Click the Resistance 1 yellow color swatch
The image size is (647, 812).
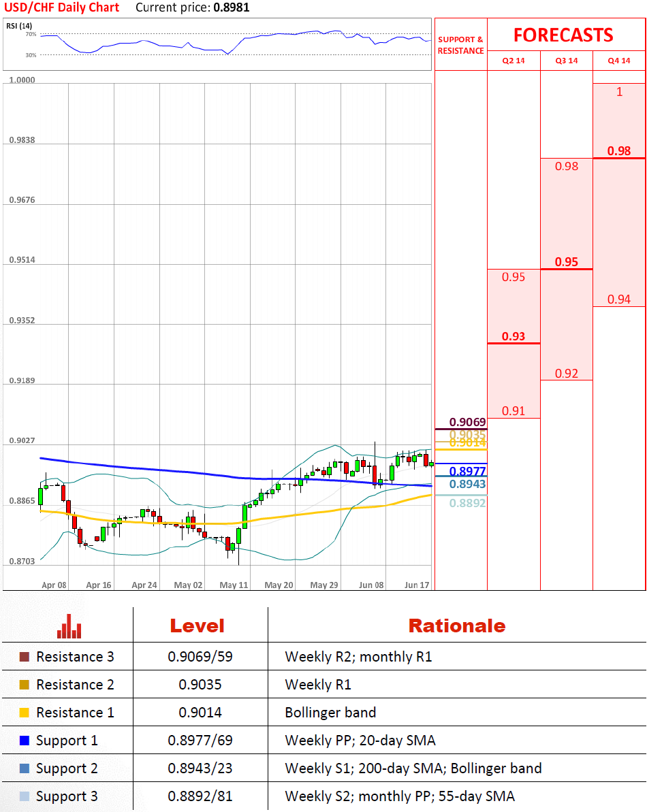click(x=25, y=713)
